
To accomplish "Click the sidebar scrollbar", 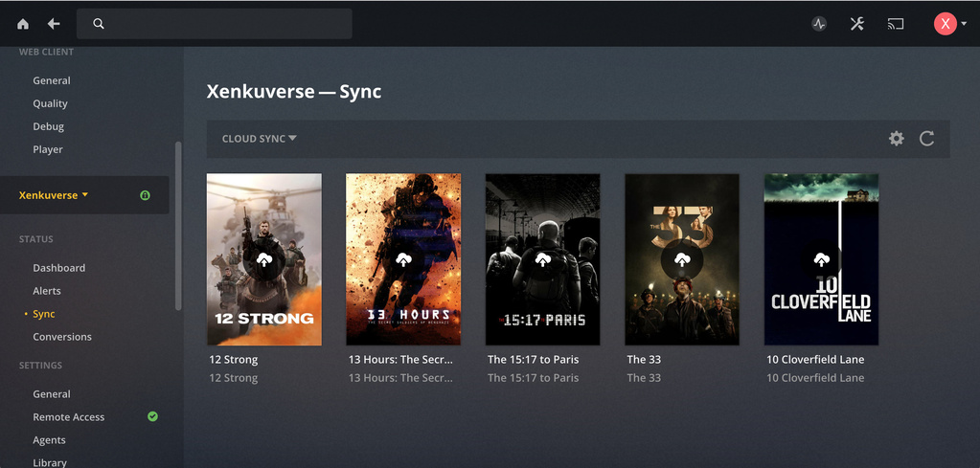I will point(178,226).
